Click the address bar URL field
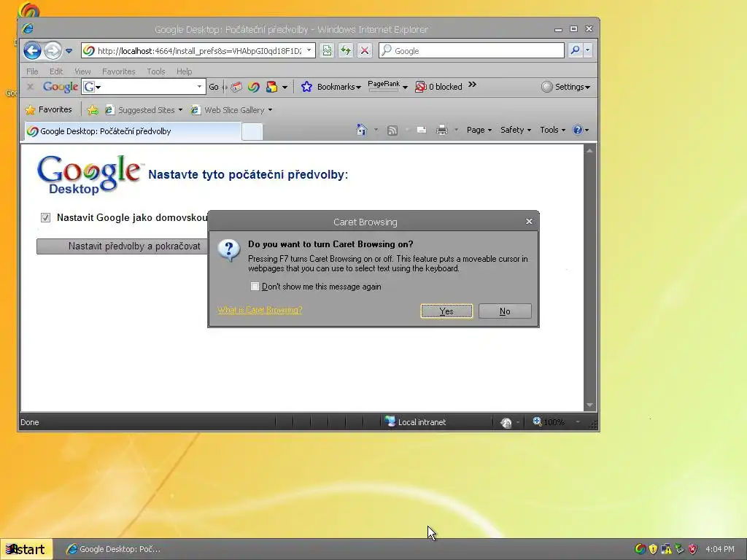The image size is (747, 560). click(198, 50)
